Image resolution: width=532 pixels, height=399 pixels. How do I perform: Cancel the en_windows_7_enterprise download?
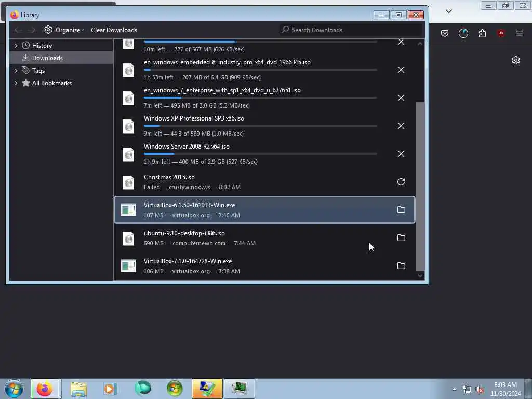[401, 98]
